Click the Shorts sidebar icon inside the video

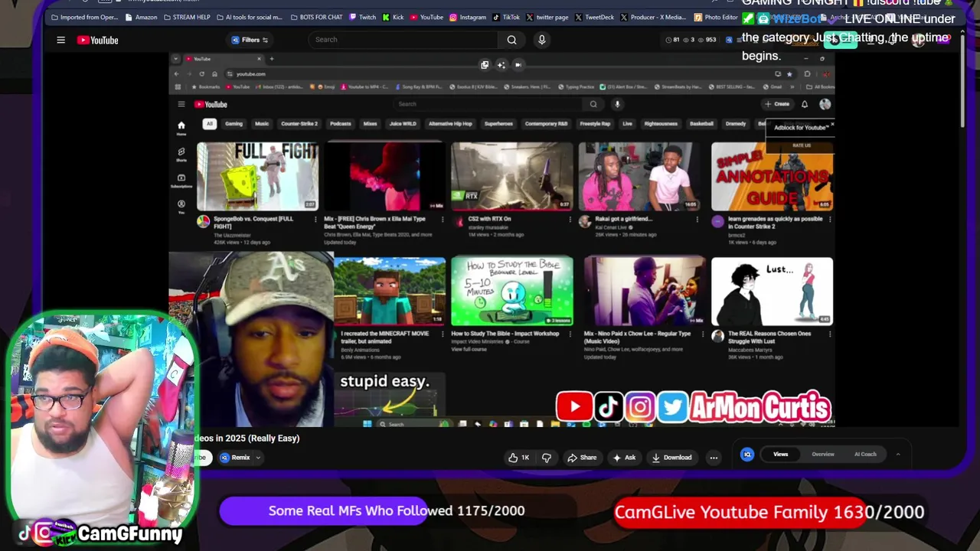coord(181,154)
